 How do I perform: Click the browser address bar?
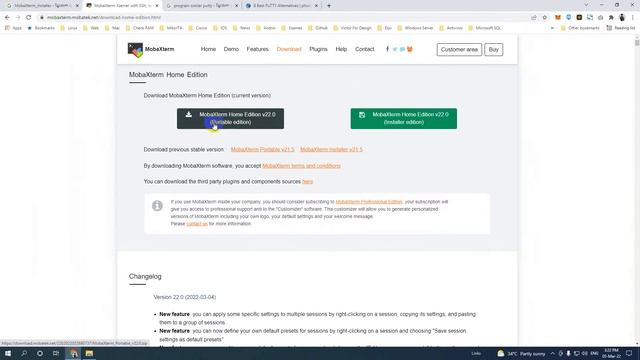[282, 18]
